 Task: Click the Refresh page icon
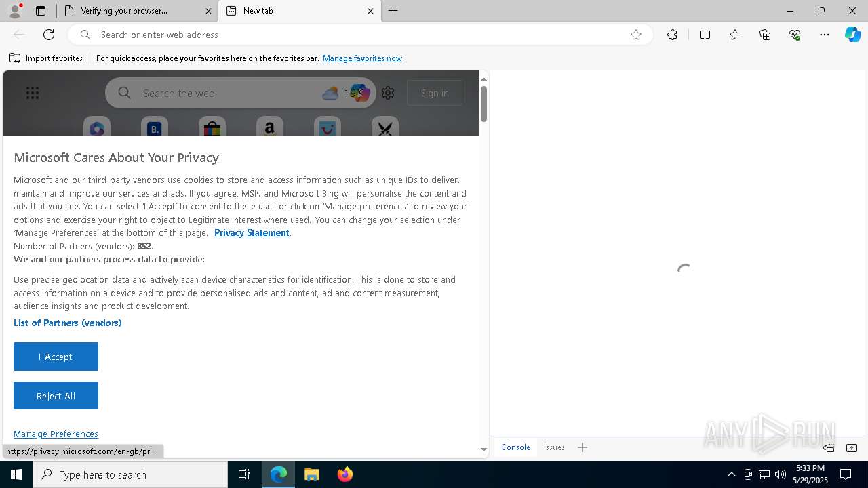[x=49, y=35]
